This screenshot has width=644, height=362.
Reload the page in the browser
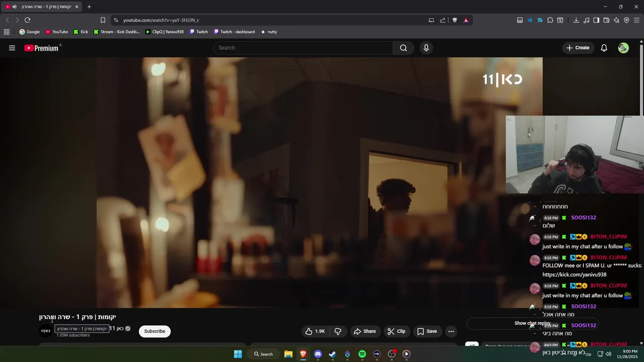27,20
